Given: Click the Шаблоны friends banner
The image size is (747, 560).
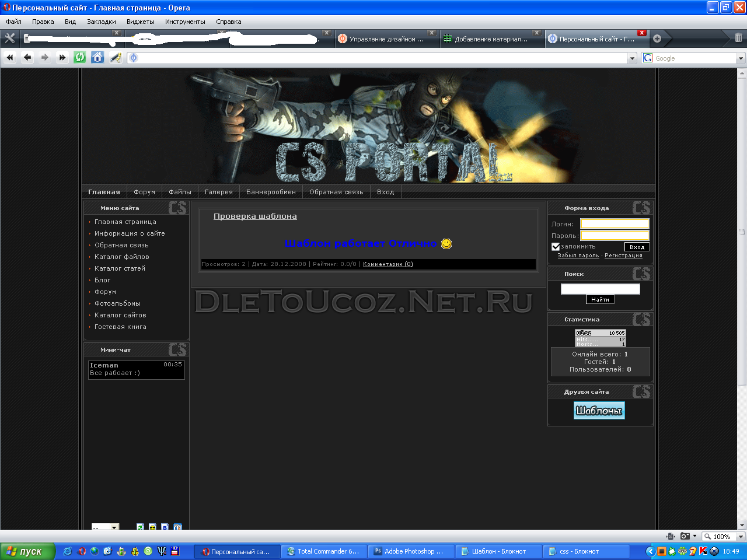Looking at the screenshot, I should (599, 410).
